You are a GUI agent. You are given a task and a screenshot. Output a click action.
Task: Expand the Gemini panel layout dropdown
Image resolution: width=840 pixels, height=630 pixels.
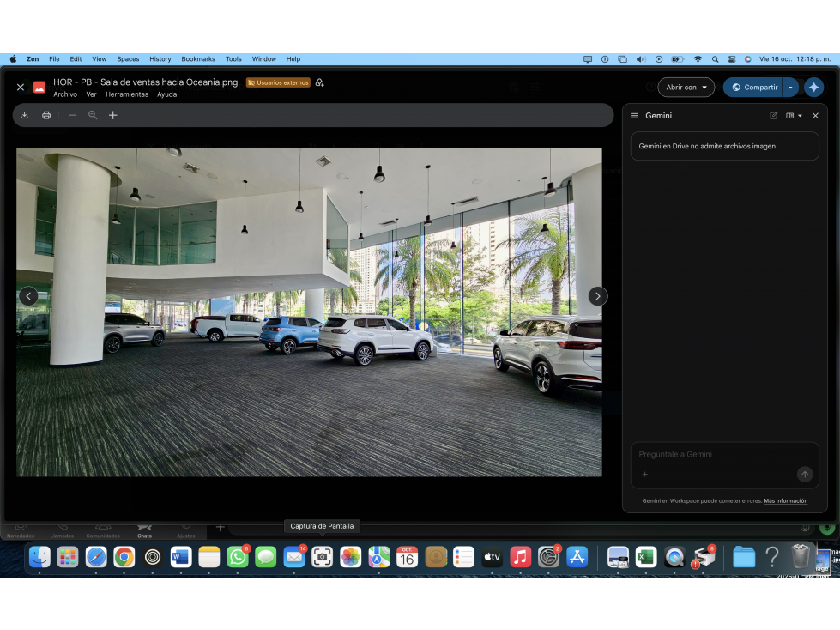click(x=794, y=116)
